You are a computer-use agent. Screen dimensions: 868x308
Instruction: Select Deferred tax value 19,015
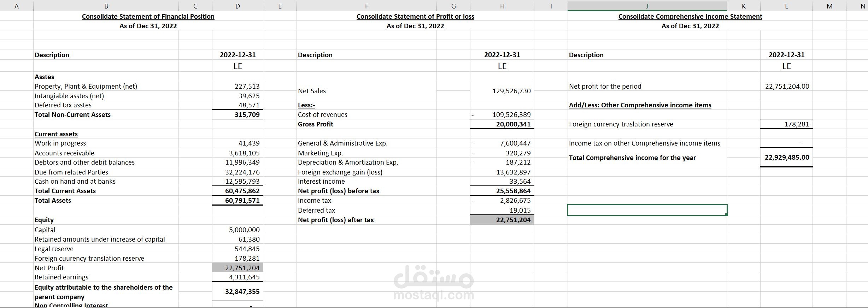520,210
